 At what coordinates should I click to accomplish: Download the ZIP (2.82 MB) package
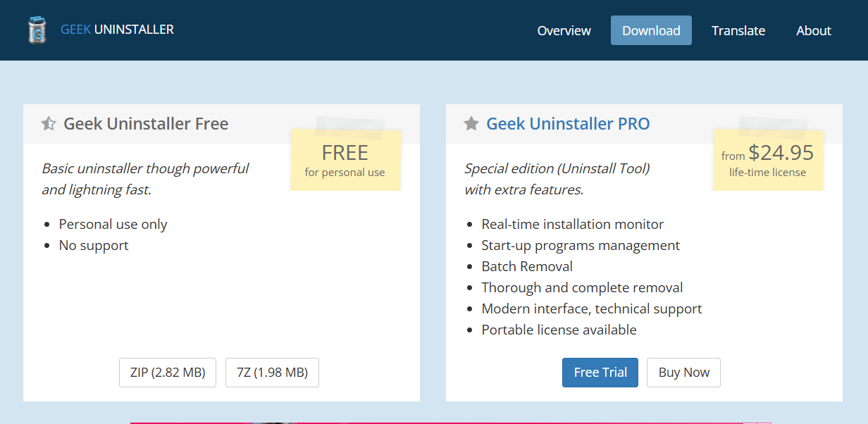tap(168, 373)
